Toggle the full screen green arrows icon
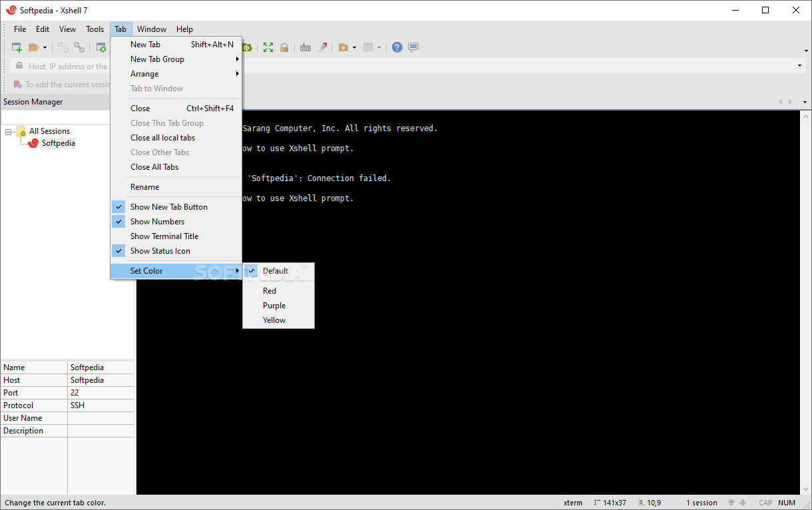The height and width of the screenshot is (510, 812). click(x=268, y=47)
